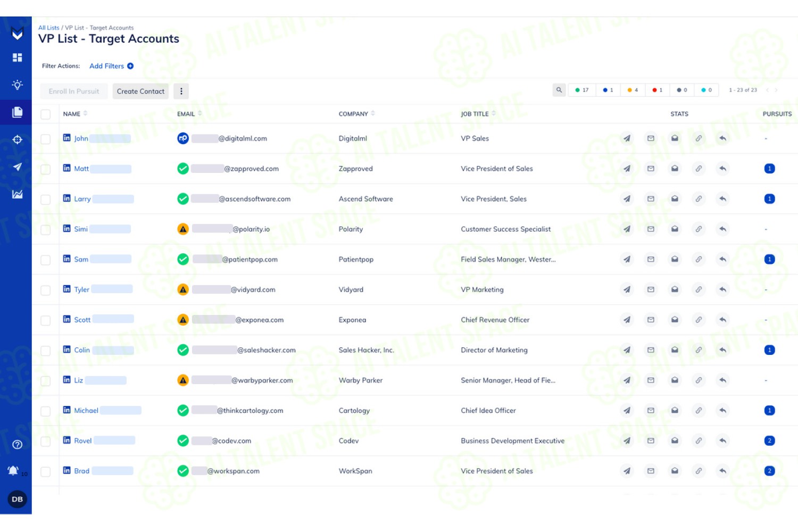This screenshot has height=532, width=798.
Task: Filter by orange status count 4
Action: [633, 90]
